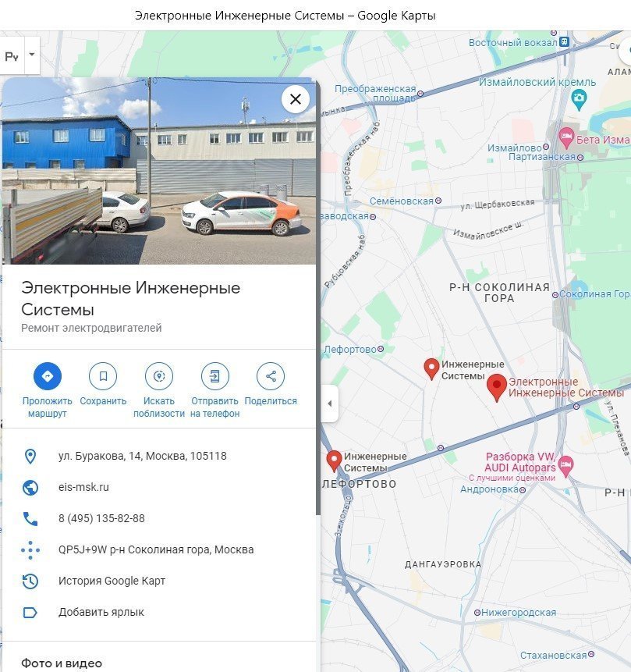Click the Разборка VW AUDI Autopars marker
631x672 pixels.
click(565, 466)
